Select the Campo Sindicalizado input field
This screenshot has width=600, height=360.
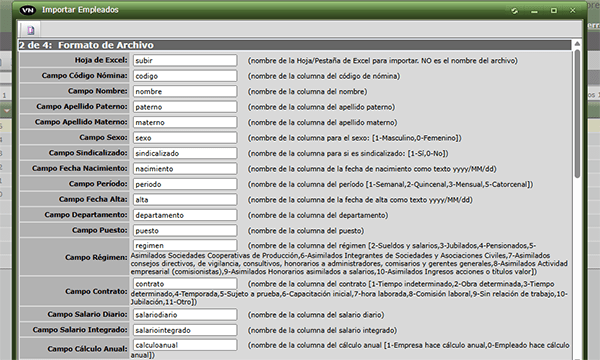tap(185, 153)
